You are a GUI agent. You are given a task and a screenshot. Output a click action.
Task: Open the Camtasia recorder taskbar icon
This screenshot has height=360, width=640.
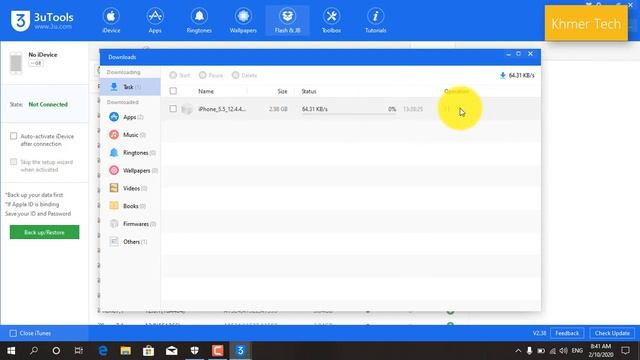point(218,351)
